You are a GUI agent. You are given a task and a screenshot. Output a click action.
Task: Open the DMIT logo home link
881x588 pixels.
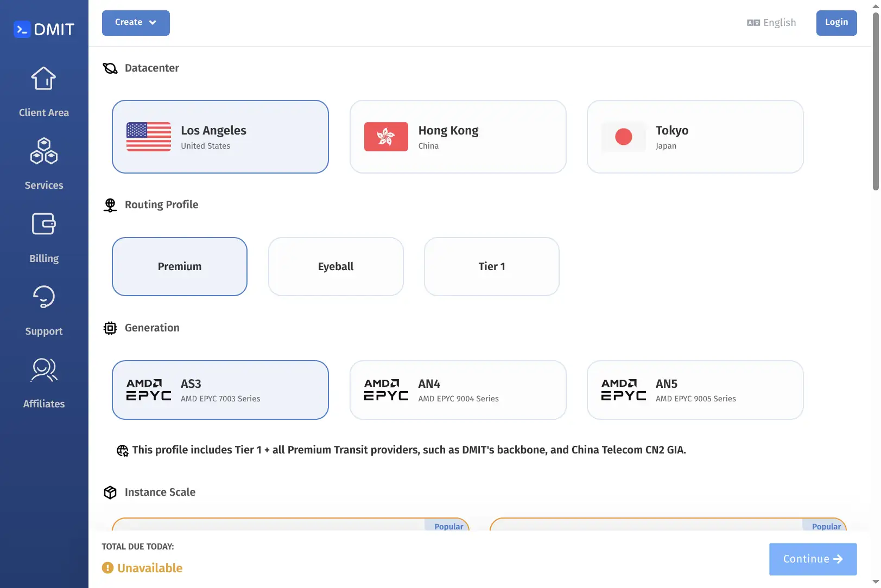point(44,29)
